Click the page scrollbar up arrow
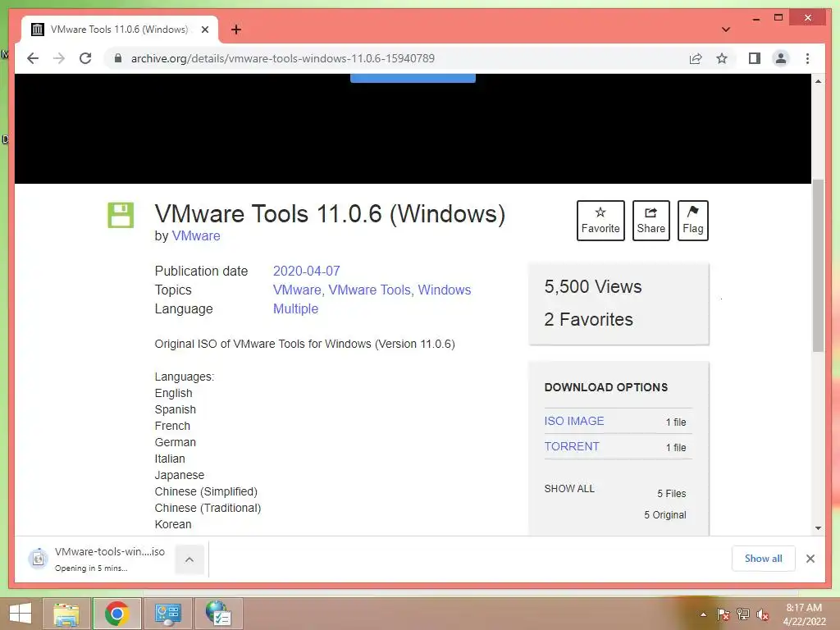The image size is (840, 630). pos(818,81)
